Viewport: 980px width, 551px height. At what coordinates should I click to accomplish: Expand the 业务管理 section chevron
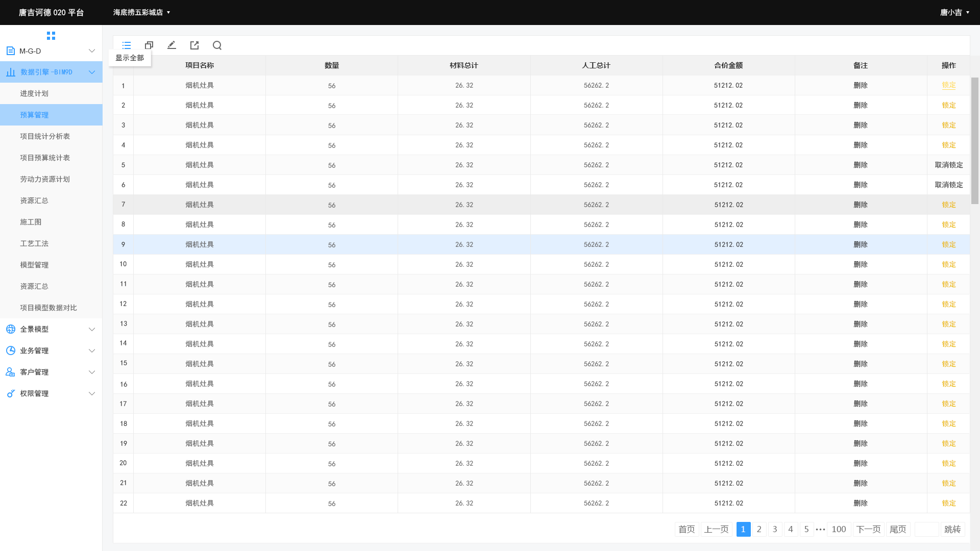[92, 350]
